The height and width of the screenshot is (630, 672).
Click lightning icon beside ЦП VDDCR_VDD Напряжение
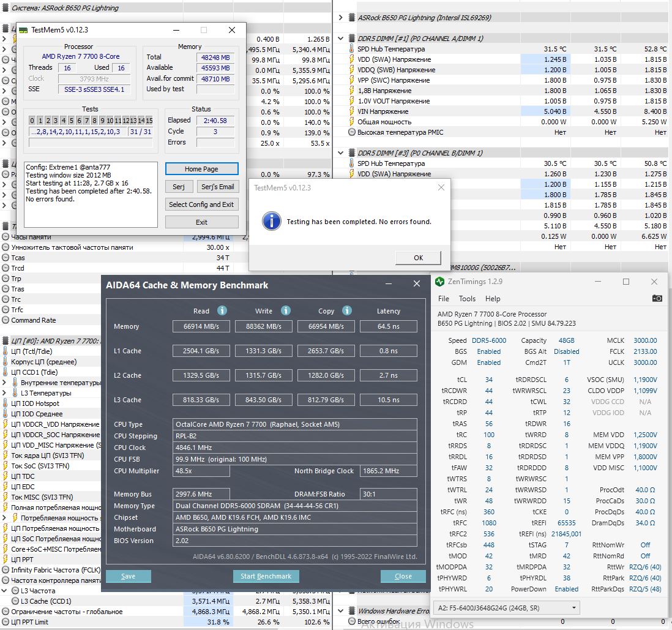click(5, 424)
